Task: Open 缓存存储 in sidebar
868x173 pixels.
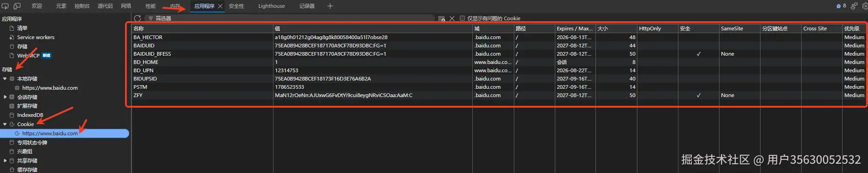Action: 27,170
